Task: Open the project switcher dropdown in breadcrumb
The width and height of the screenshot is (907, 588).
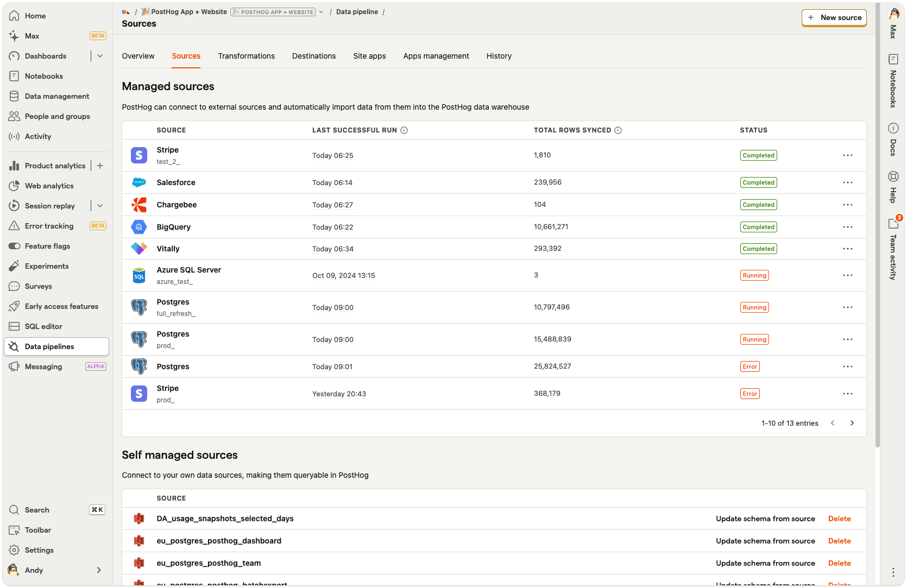Action: click(321, 12)
